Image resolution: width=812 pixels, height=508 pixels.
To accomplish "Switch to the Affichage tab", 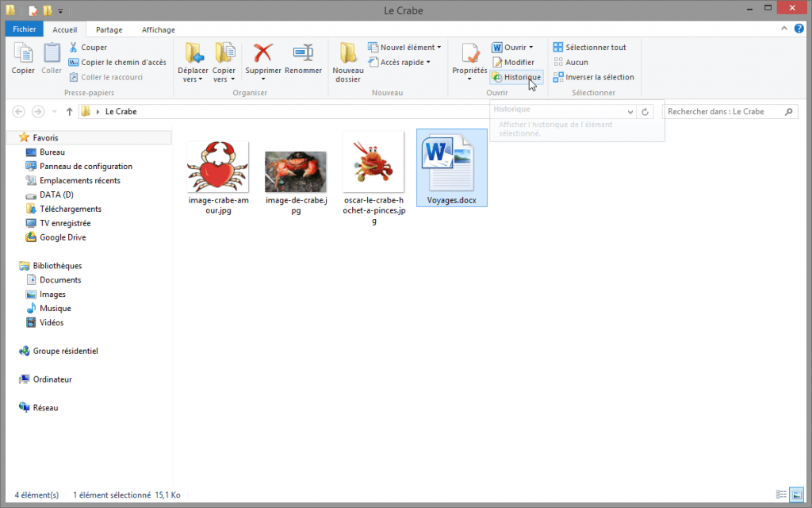I will point(159,29).
